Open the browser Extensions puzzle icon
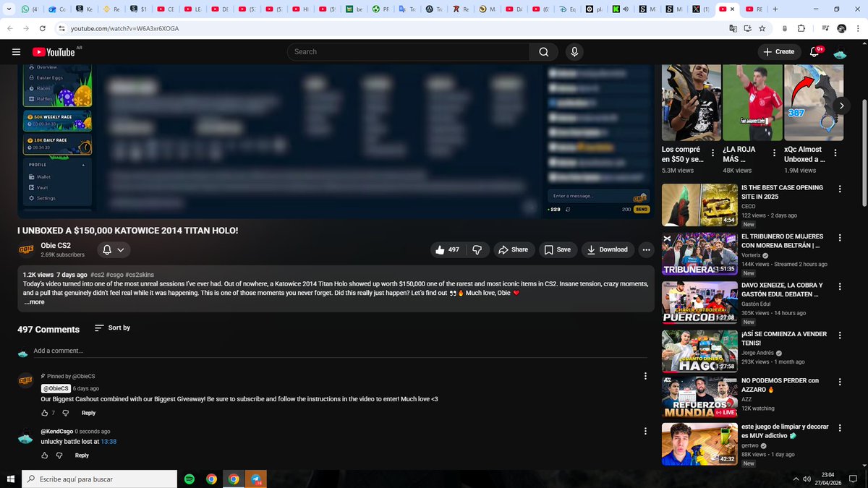Screen dimensions: 868x488 801,28
